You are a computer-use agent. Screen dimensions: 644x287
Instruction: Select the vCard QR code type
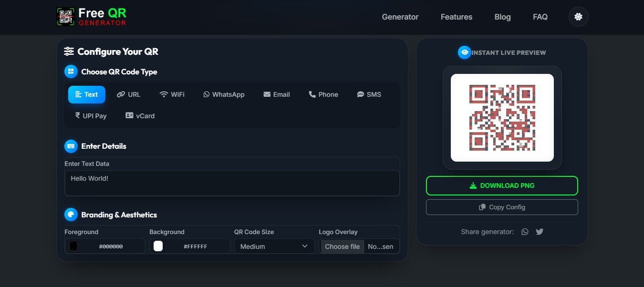140,116
